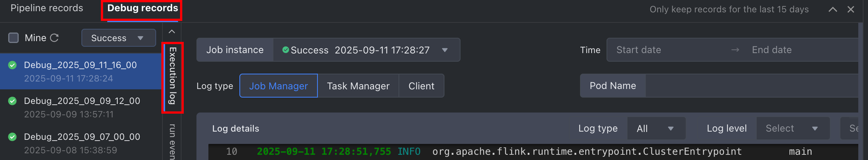Screen dimensions: 868x160
Task: Select the Task Manager log type
Action: point(358,86)
